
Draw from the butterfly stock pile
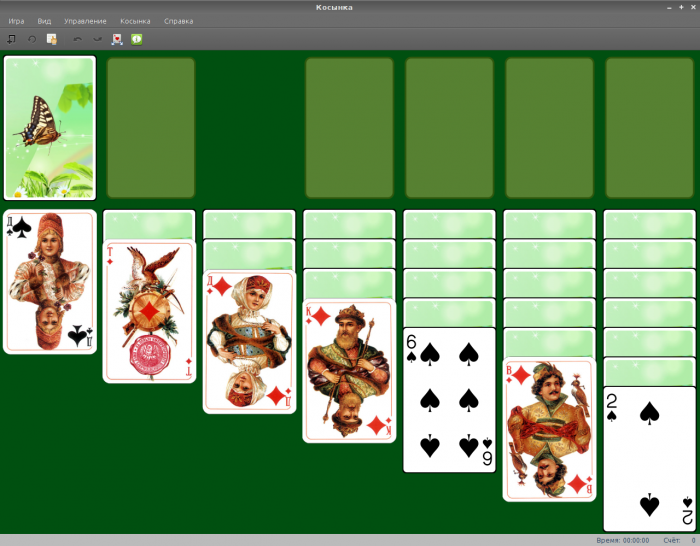pos(50,128)
